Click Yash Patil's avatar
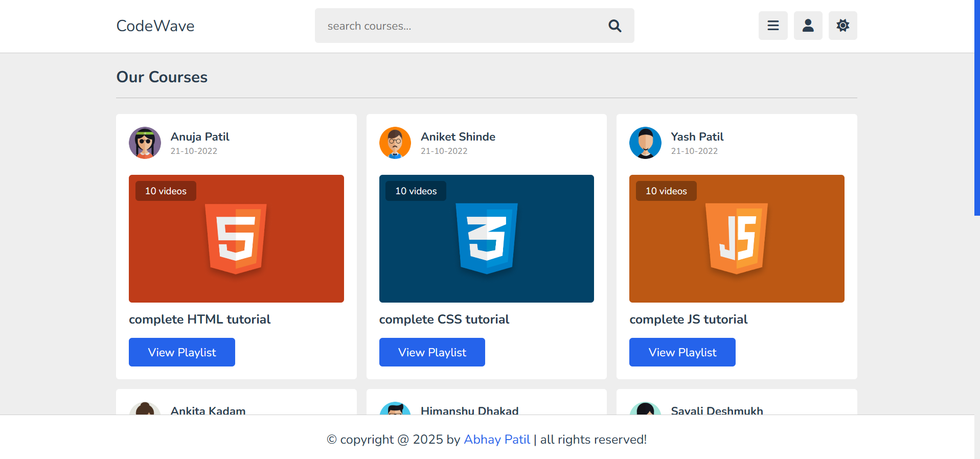Screen dimensions: 980x459 point(645,143)
